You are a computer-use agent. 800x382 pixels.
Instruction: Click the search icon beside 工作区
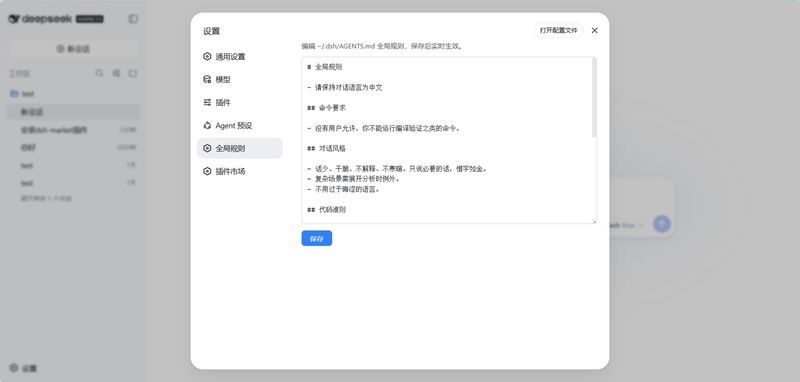pos(99,73)
